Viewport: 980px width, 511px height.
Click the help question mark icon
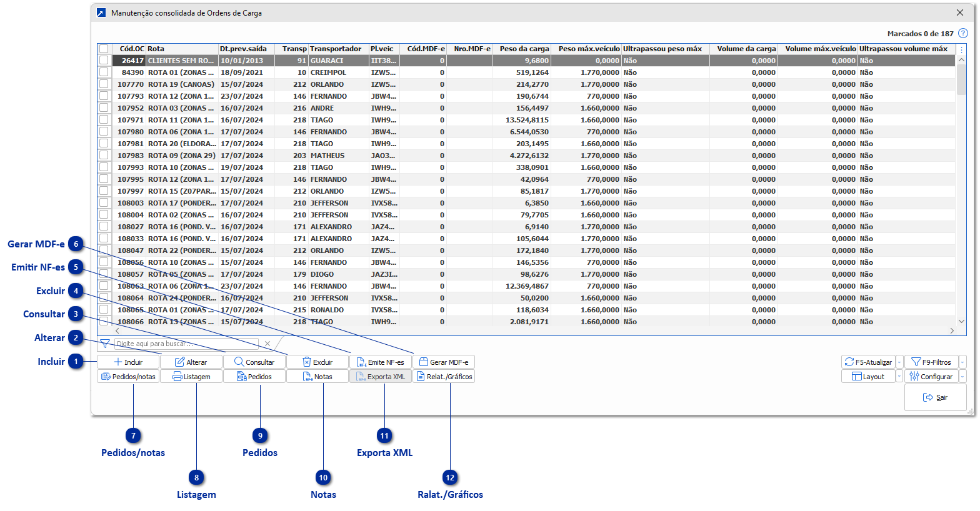click(963, 34)
